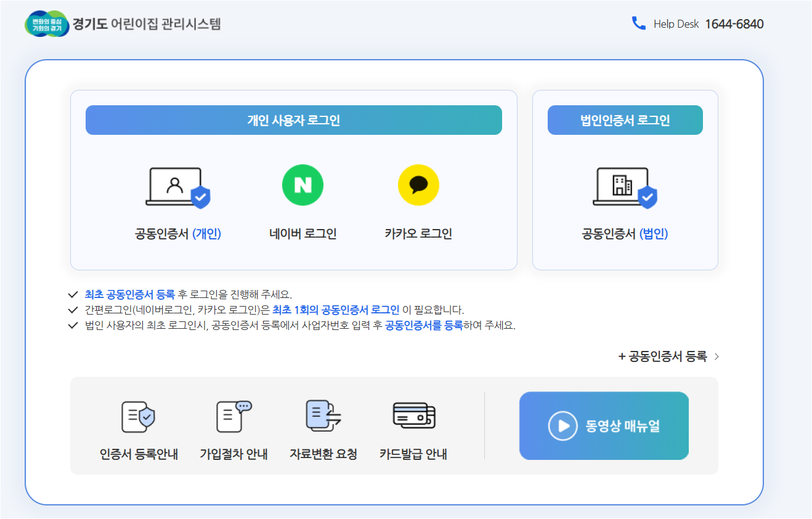Click the 자료변환 요청 text label

click(x=323, y=455)
